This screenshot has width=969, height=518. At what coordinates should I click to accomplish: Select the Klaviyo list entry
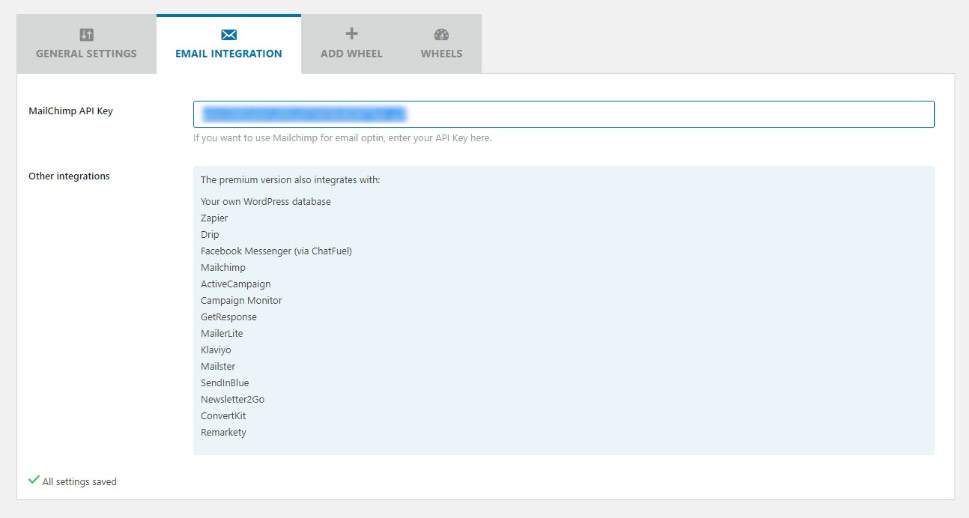pyautogui.click(x=216, y=350)
